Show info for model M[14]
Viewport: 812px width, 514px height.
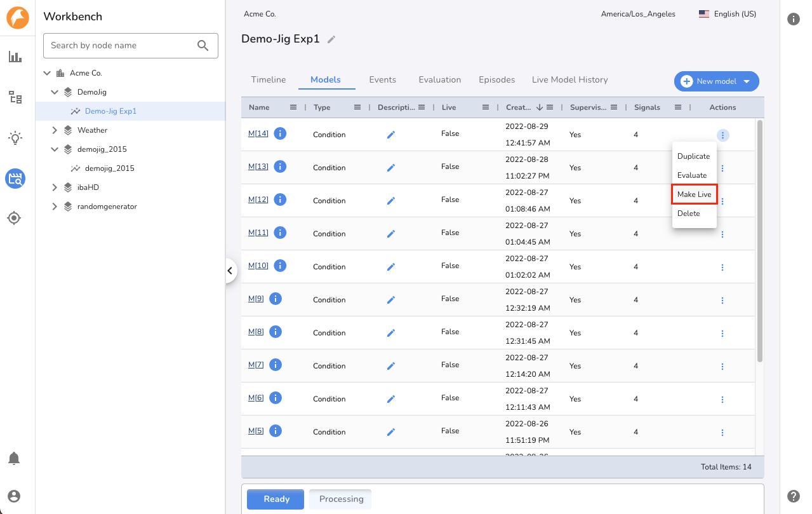click(x=280, y=133)
